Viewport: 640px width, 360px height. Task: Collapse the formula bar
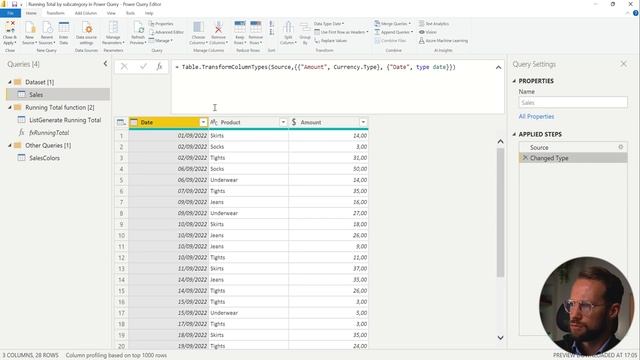pyautogui.click(x=498, y=67)
